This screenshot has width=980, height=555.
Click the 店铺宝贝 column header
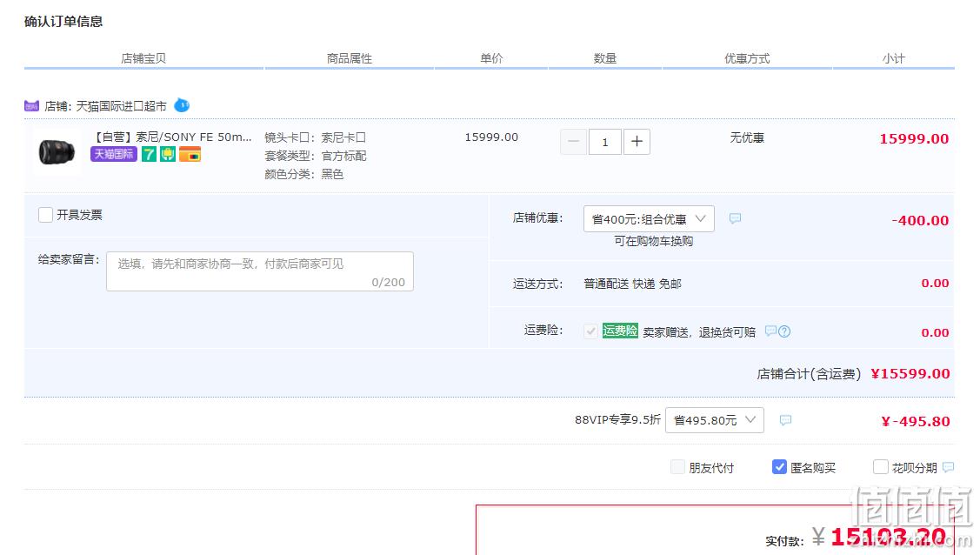click(x=143, y=58)
